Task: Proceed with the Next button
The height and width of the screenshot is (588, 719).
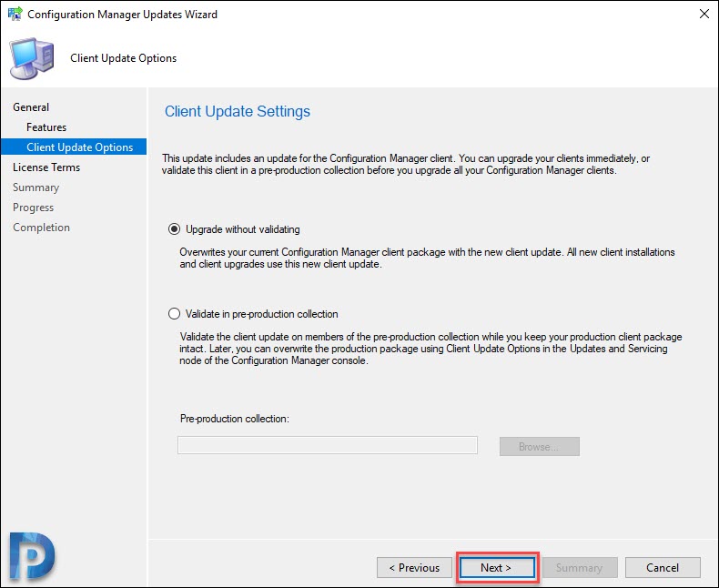Action: [497, 568]
